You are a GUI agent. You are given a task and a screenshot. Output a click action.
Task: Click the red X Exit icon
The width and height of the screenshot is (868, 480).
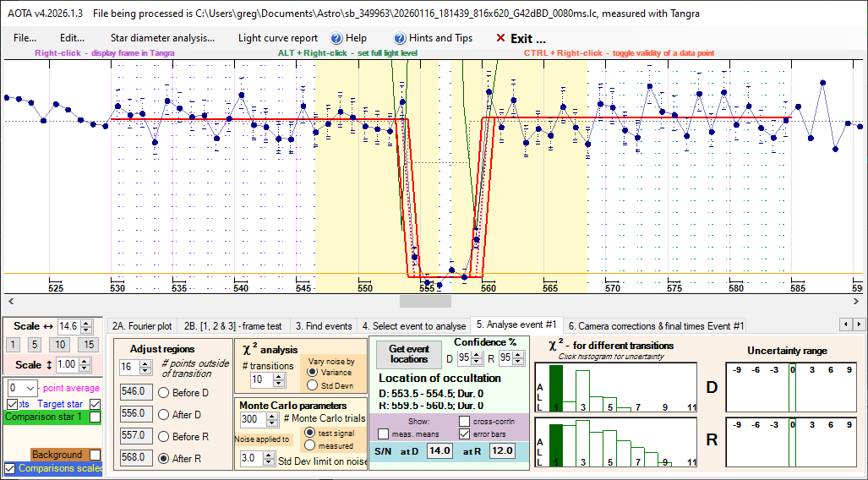pyautogui.click(x=501, y=38)
